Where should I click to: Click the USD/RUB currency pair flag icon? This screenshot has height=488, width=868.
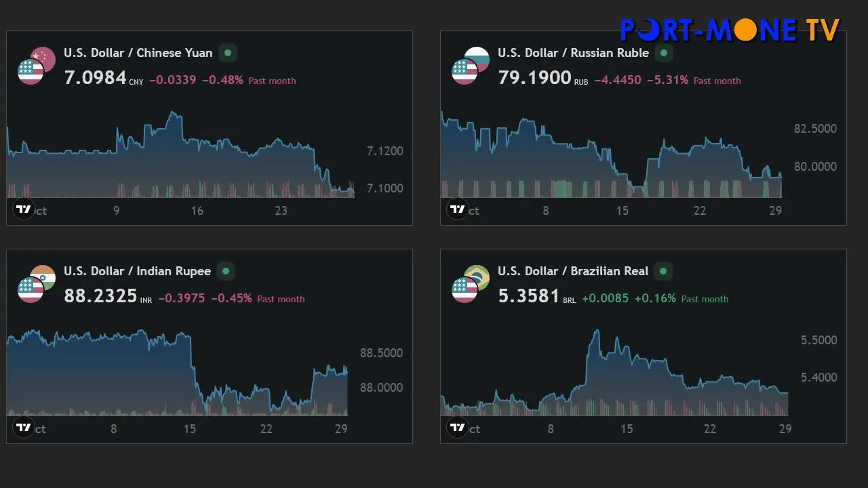(x=471, y=66)
